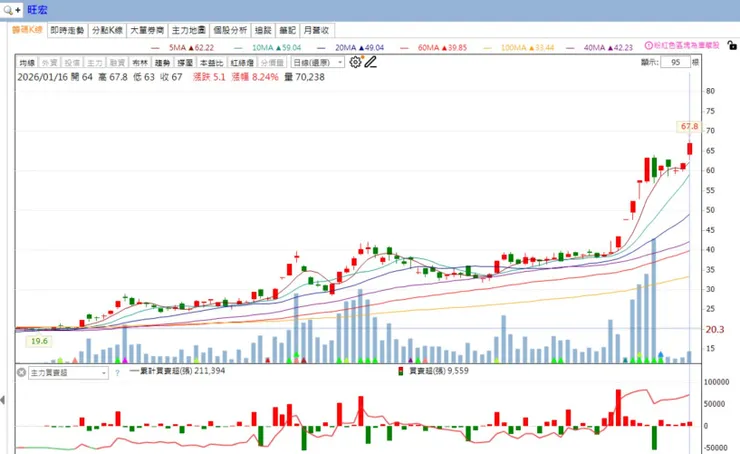Toggle the 布林 Bollinger band overlay
The width and height of the screenshot is (740, 454).
tap(140, 62)
